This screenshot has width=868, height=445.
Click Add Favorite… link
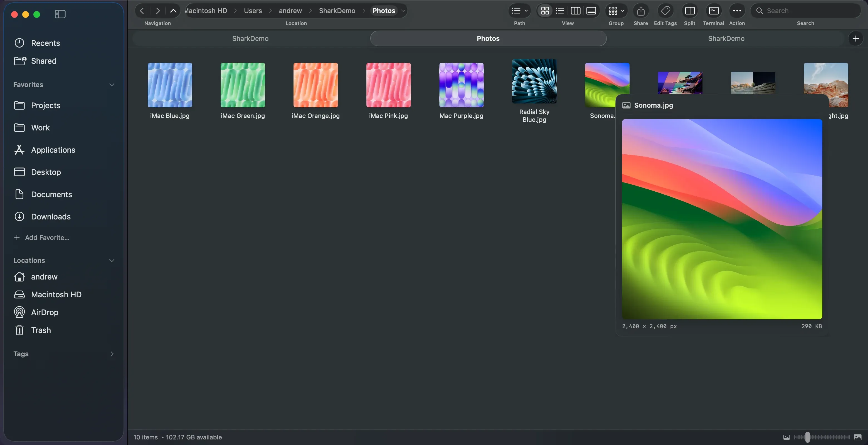pos(41,238)
